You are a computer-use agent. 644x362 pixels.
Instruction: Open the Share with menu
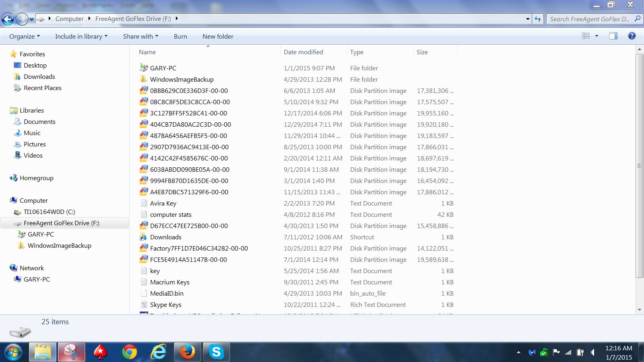click(140, 36)
